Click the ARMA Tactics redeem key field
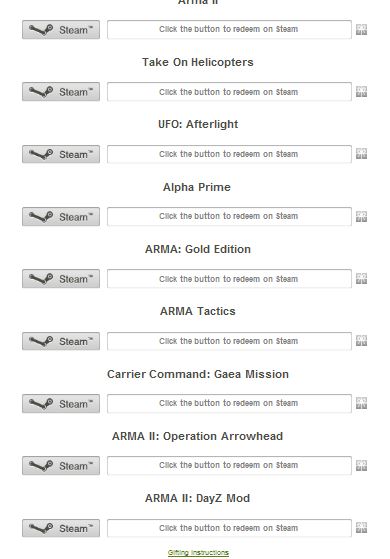 point(229,341)
